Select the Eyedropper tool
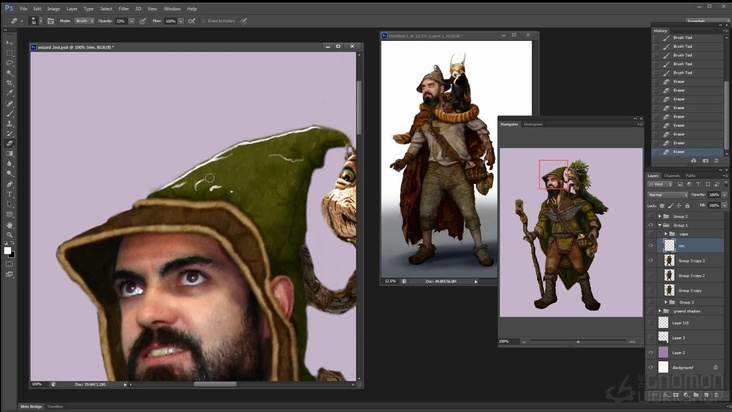Viewport: 732px width, 412px height. point(9,93)
